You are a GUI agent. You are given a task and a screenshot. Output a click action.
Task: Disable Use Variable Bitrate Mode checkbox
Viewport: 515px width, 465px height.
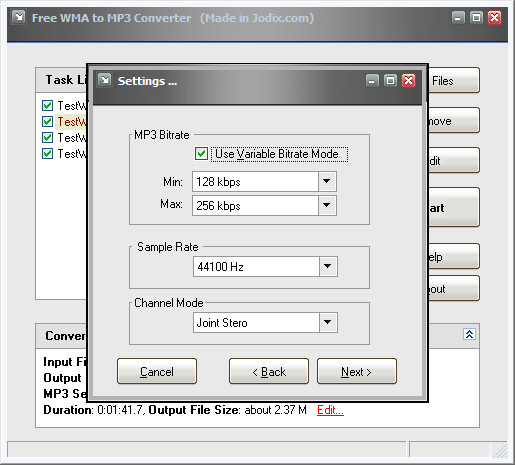201,154
